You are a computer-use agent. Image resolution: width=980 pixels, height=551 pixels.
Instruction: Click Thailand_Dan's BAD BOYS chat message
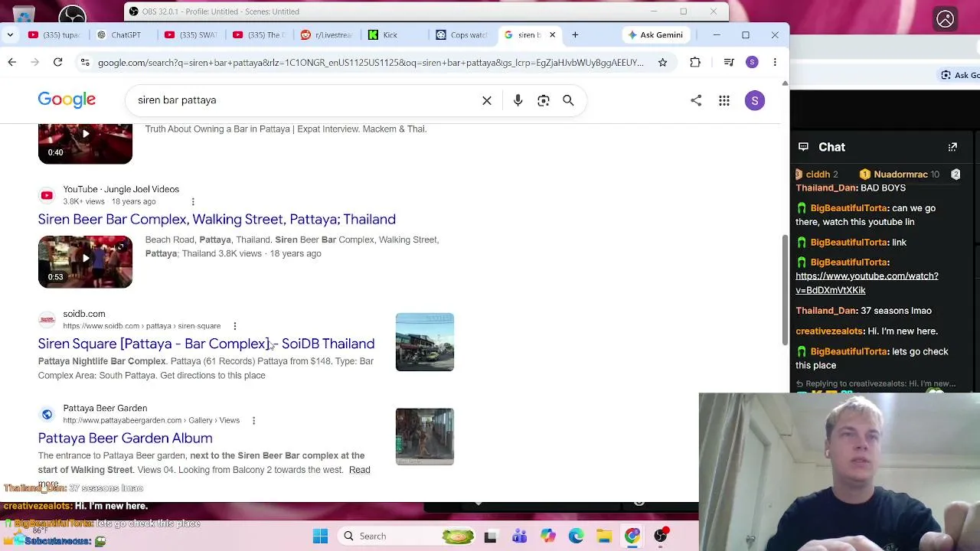tap(851, 188)
